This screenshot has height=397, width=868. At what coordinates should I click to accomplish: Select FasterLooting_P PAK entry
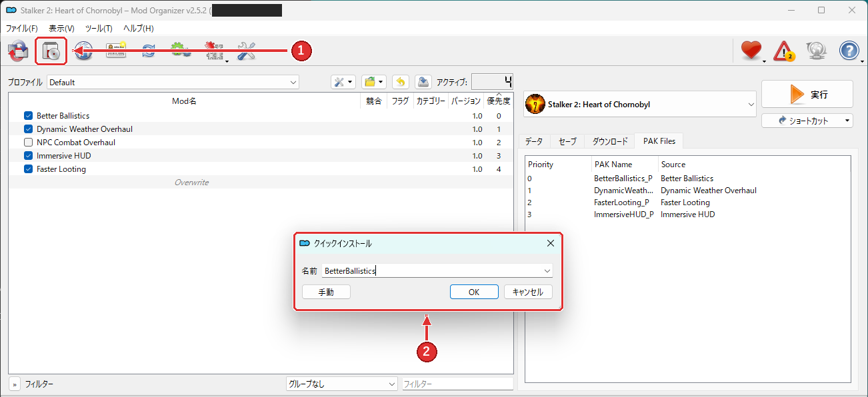coord(687,202)
